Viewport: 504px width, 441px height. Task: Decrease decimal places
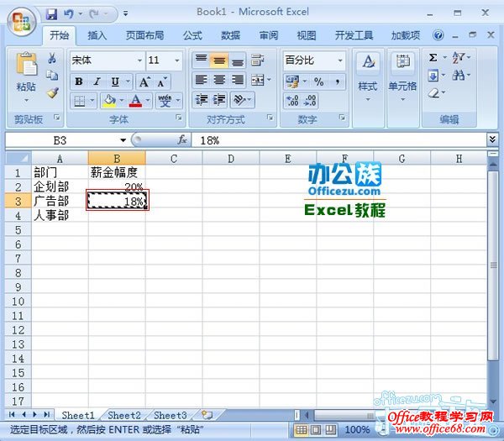tap(310, 100)
